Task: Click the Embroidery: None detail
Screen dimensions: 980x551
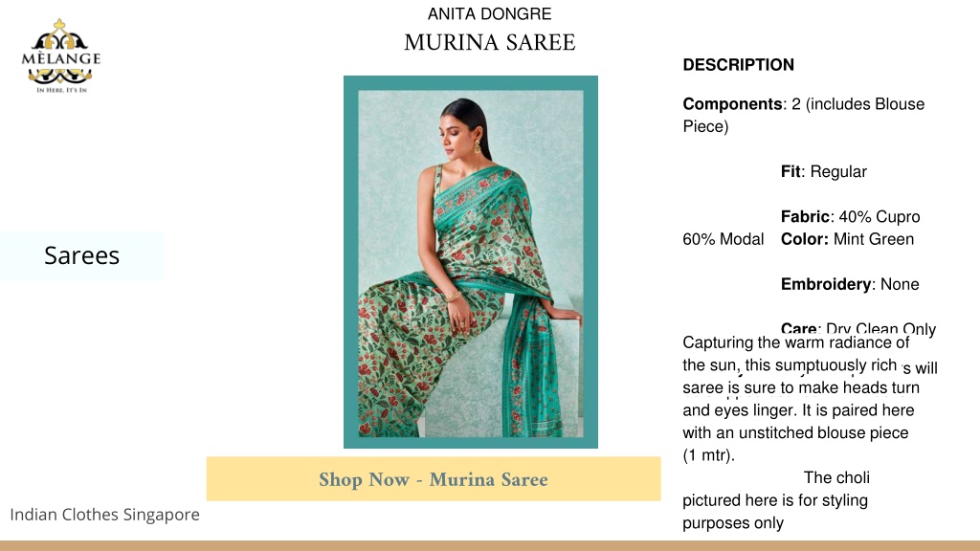Action: pyautogui.click(x=850, y=284)
